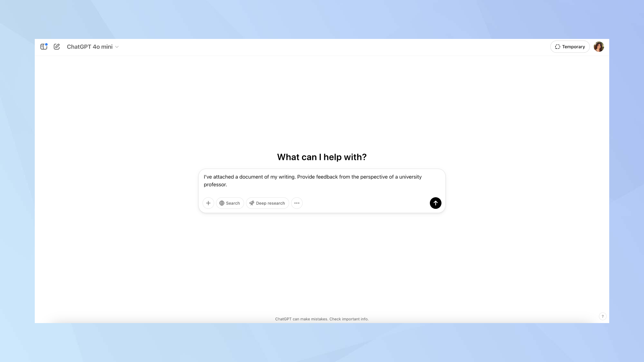Click the Temporary chat clock icon

click(x=558, y=47)
